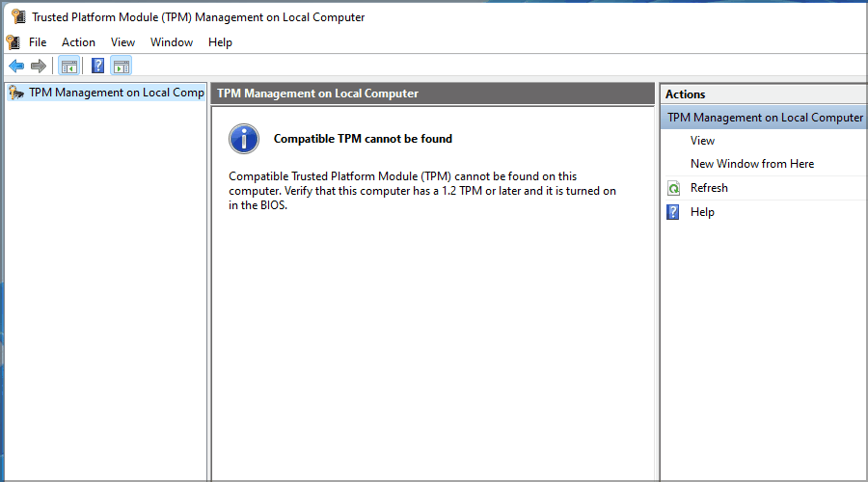Viewport: 868px width, 482px height.
Task: Click the forward arrow in the toolbar
Action: click(x=39, y=66)
